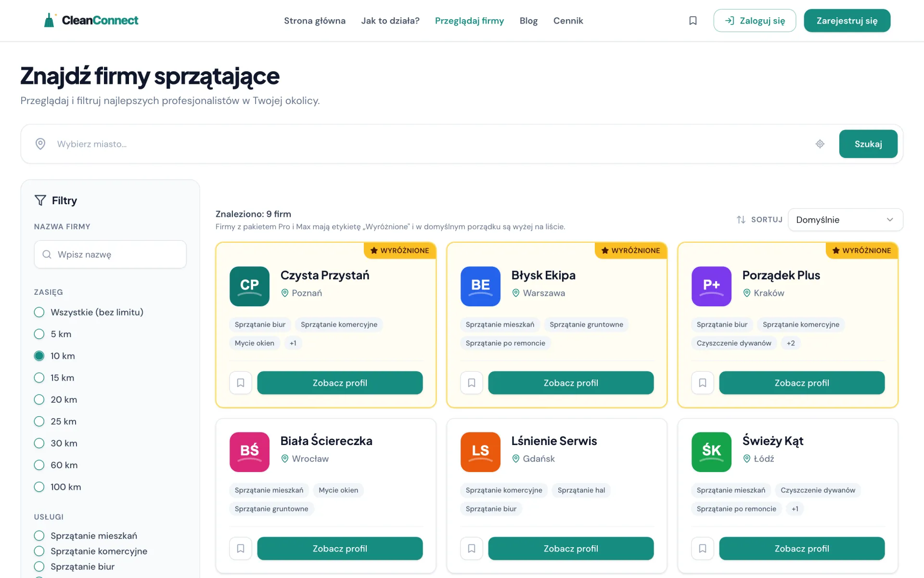This screenshot has height=578, width=924.
Task: Open the Cennik pricing page
Action: pyautogui.click(x=568, y=21)
